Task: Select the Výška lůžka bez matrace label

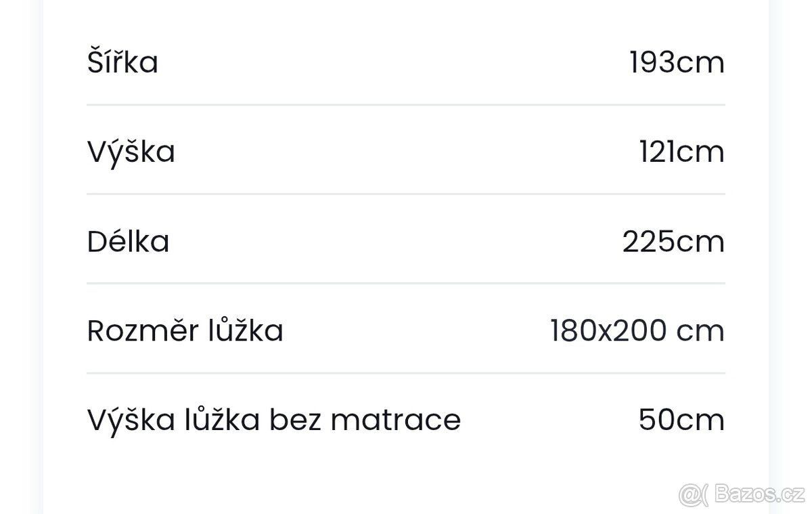Action: [274, 420]
